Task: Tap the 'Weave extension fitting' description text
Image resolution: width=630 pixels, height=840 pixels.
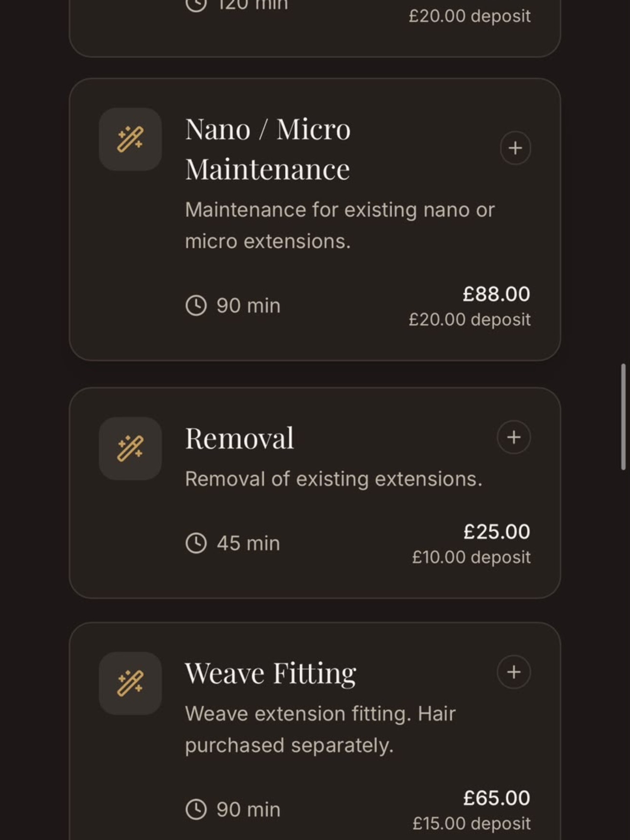Action: point(320,730)
